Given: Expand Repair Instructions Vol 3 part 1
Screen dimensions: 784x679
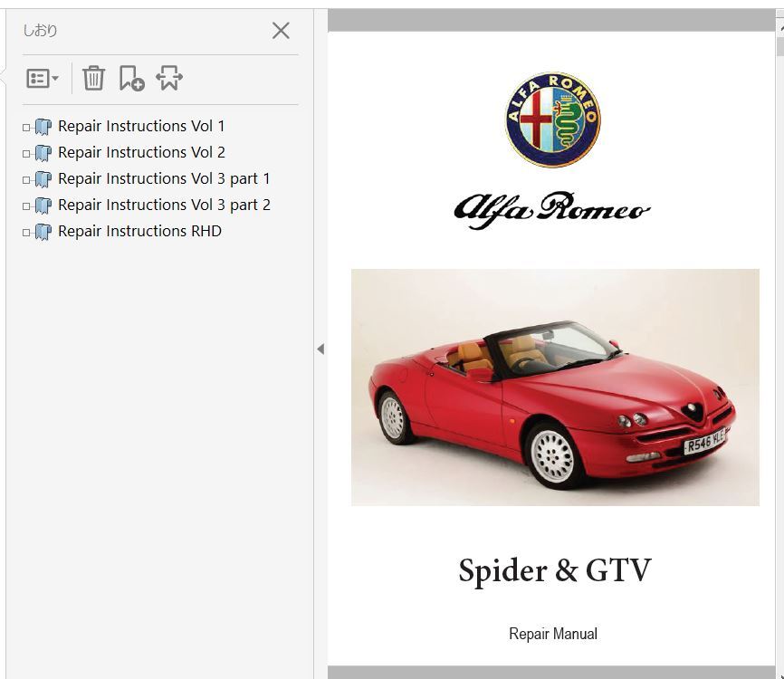Looking at the screenshot, I should pyautogui.click(x=26, y=180).
